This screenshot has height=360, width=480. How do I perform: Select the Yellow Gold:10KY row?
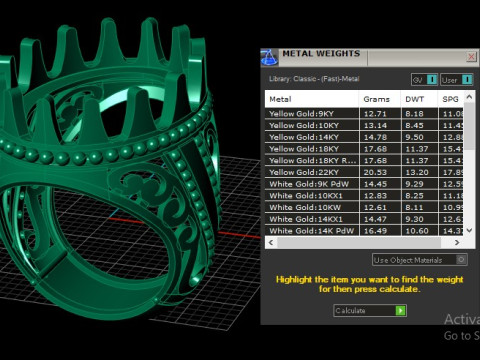pos(364,125)
